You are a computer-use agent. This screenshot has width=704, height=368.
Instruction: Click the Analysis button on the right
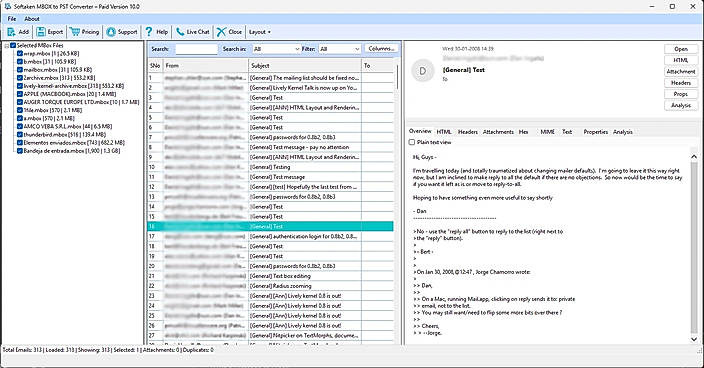[x=681, y=105]
